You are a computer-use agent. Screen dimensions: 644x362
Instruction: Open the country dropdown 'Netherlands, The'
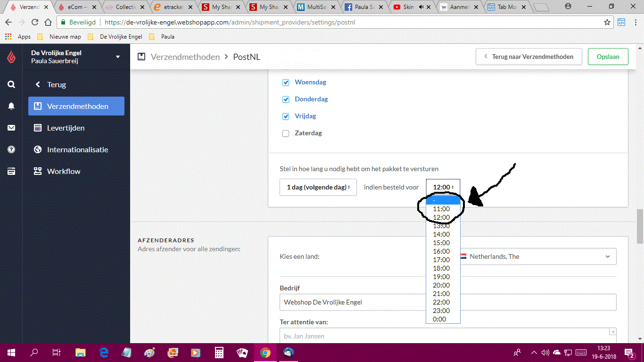[x=537, y=256]
